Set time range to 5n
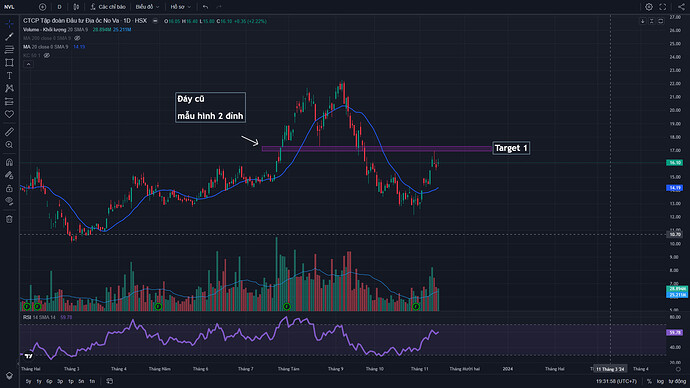 pyautogui.click(x=81, y=381)
